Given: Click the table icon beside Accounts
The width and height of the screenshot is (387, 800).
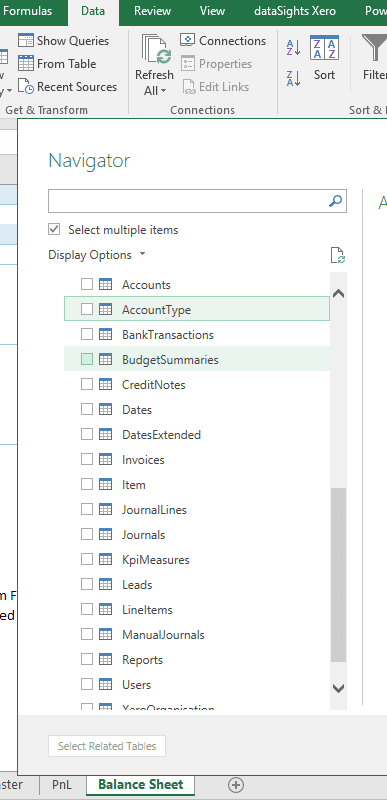Looking at the screenshot, I should (x=106, y=285).
